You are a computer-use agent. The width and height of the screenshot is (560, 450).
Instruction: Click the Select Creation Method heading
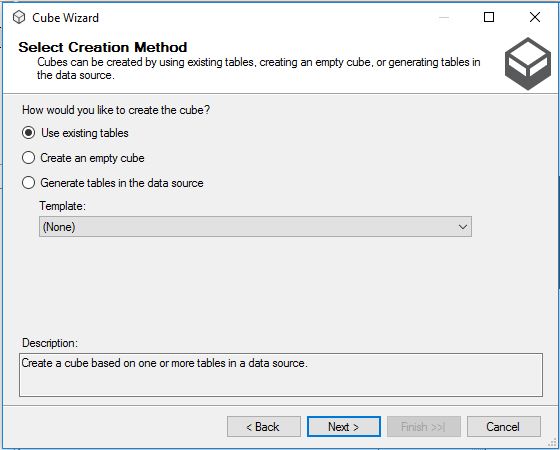tap(103, 47)
